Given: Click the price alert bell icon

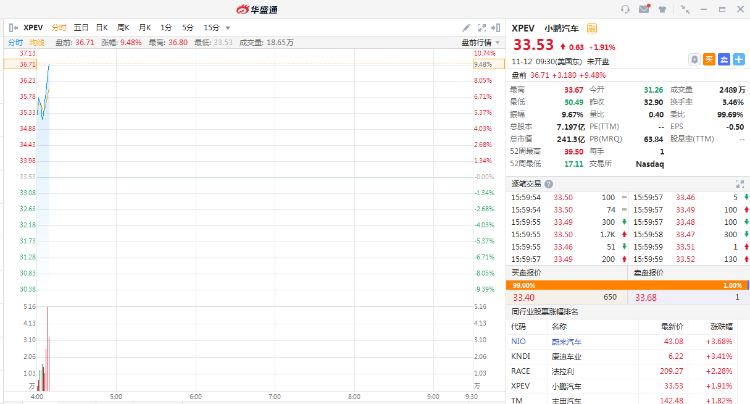Looking at the screenshot, I should [694, 59].
